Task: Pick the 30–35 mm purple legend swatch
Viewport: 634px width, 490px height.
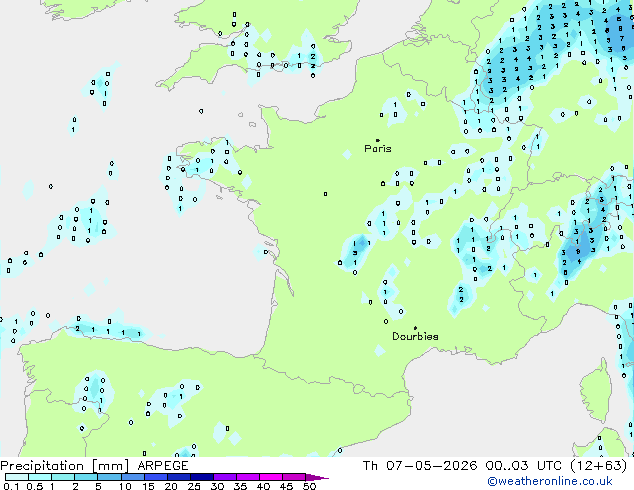Action: click(x=225, y=477)
